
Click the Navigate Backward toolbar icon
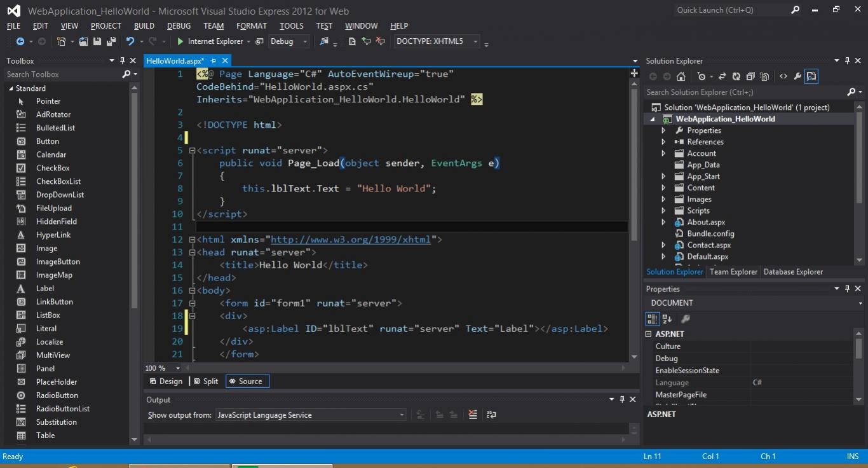point(20,41)
